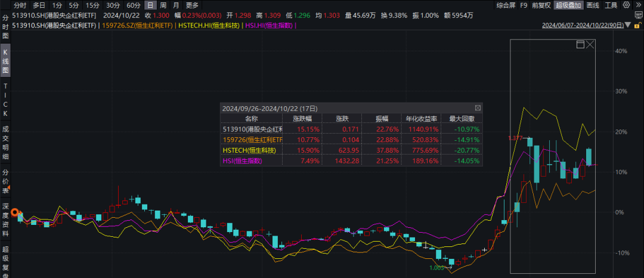
Task: Click the orange circle marker at chart start
Action: coord(18,213)
